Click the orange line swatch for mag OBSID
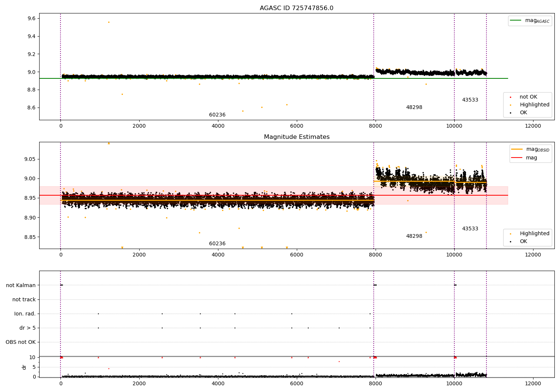560x392 pixels. tap(517, 149)
